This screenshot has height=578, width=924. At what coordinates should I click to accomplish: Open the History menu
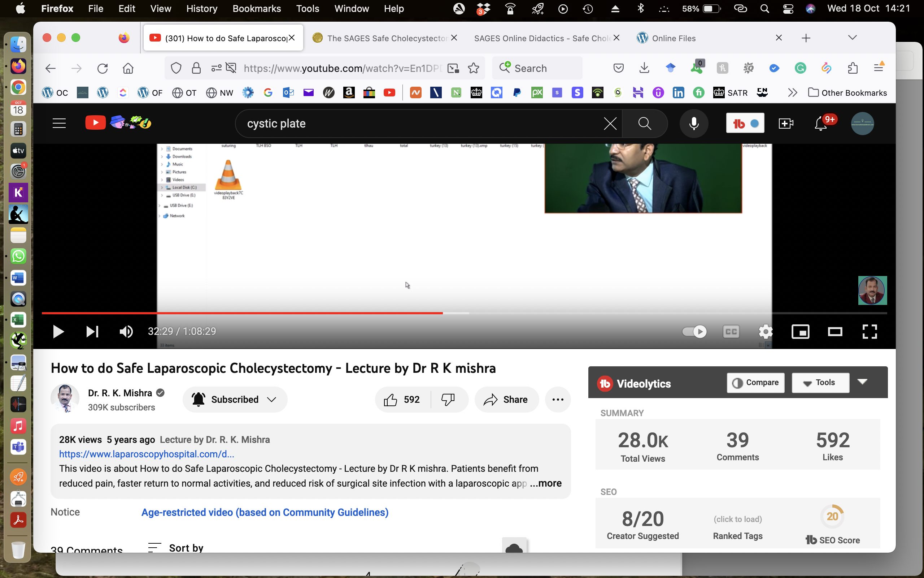(x=202, y=8)
